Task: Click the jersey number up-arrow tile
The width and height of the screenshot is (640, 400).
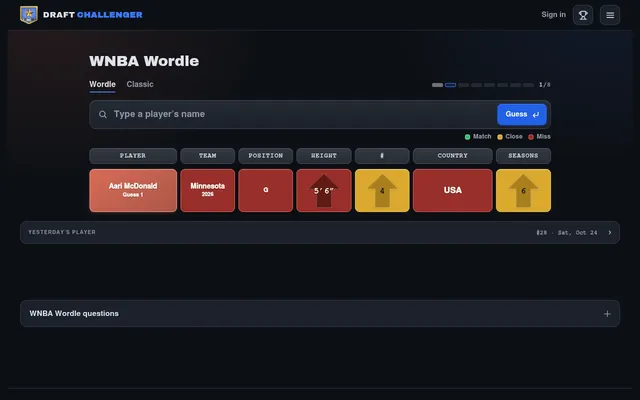Action: pyautogui.click(x=382, y=191)
